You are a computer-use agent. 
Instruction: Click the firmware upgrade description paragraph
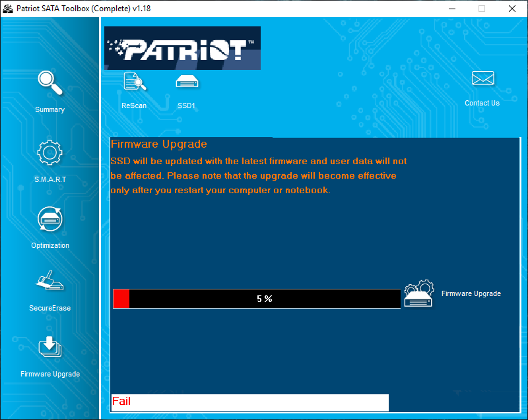(259, 175)
